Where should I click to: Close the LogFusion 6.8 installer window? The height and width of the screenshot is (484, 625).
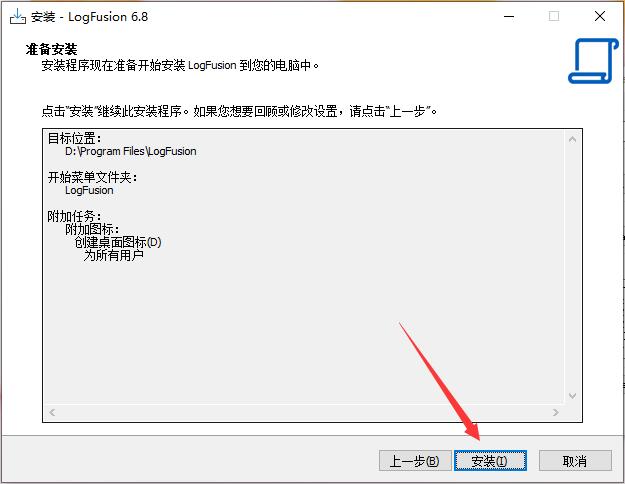(600, 17)
